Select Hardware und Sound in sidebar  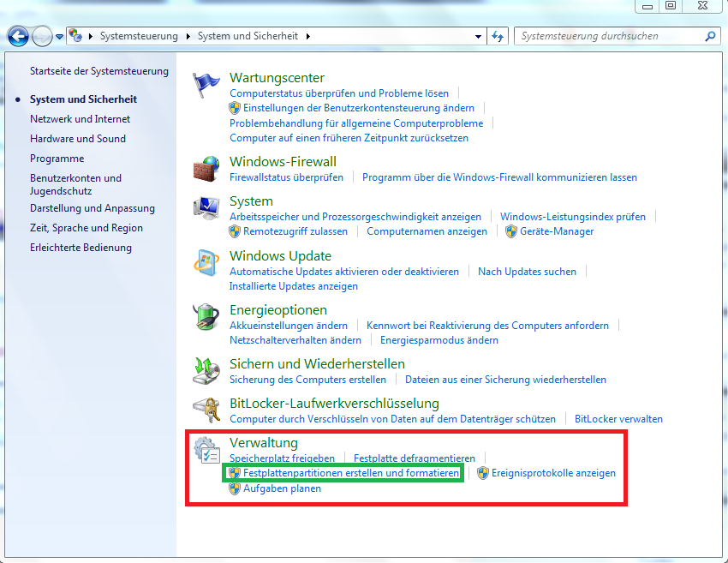click(77, 139)
